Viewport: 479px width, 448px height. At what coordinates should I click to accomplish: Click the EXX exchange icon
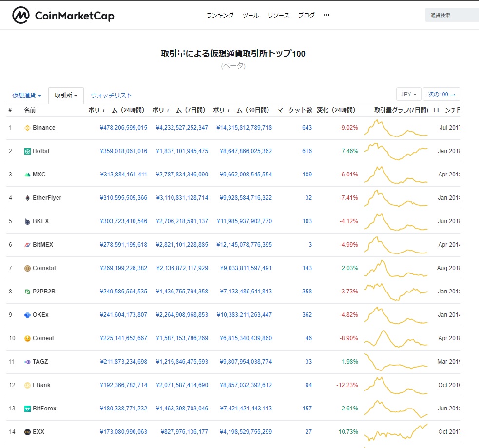(27, 432)
